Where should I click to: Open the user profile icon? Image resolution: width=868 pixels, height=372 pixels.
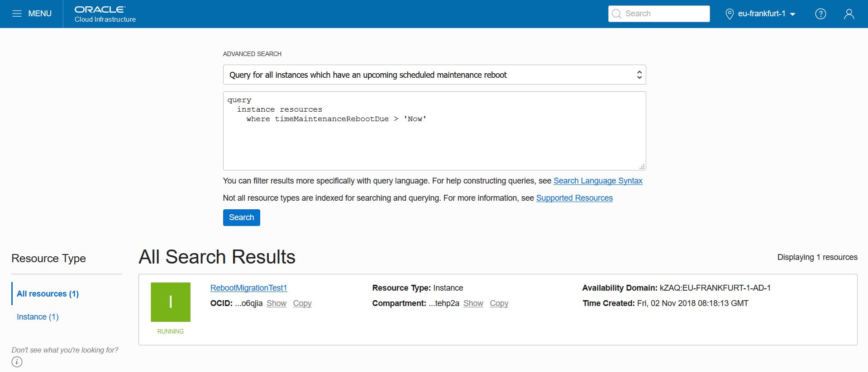tap(849, 14)
